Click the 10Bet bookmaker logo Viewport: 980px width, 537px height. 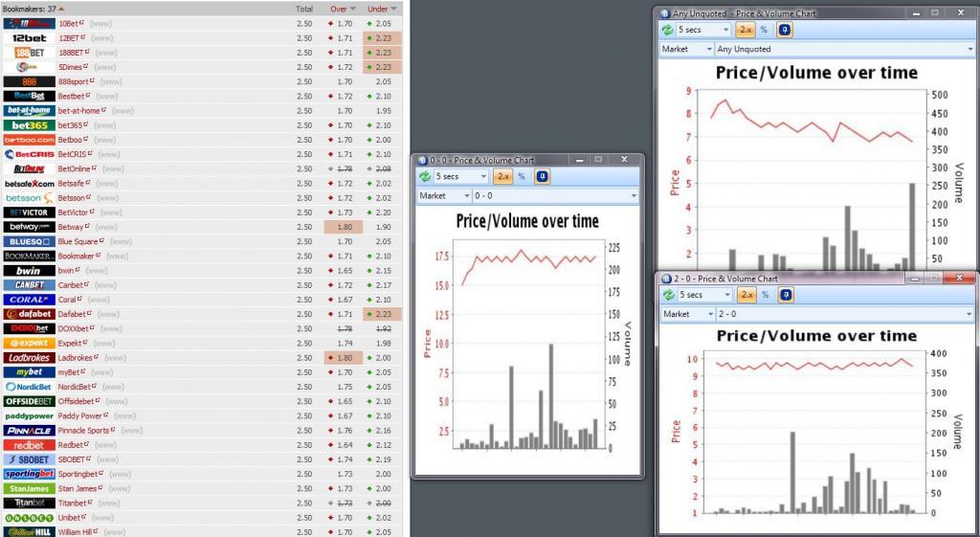30,24
